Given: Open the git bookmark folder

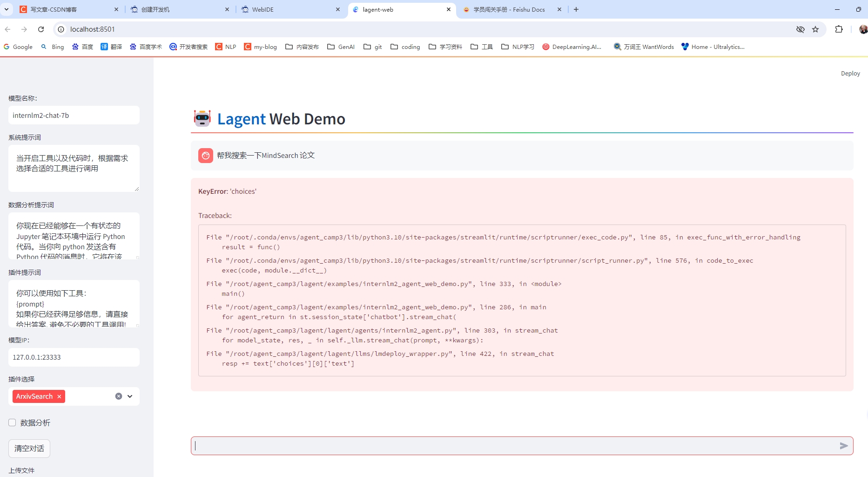Looking at the screenshot, I should coord(373,47).
